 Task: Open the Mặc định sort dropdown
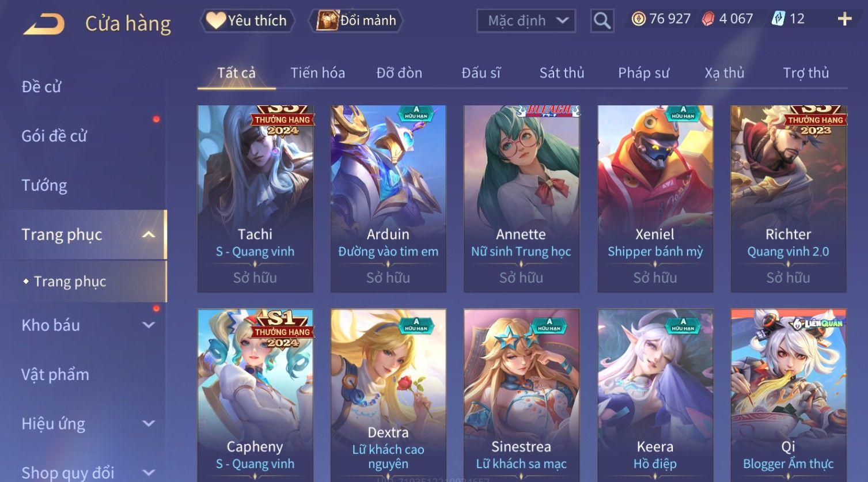click(526, 21)
